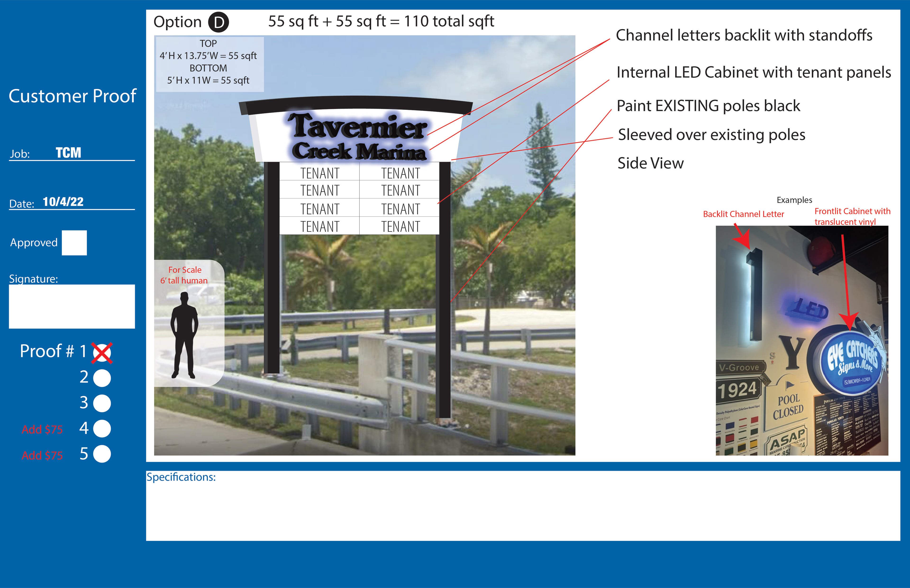The width and height of the screenshot is (910, 588).
Task: Click the Job field labeled TCM
Action: (x=69, y=153)
